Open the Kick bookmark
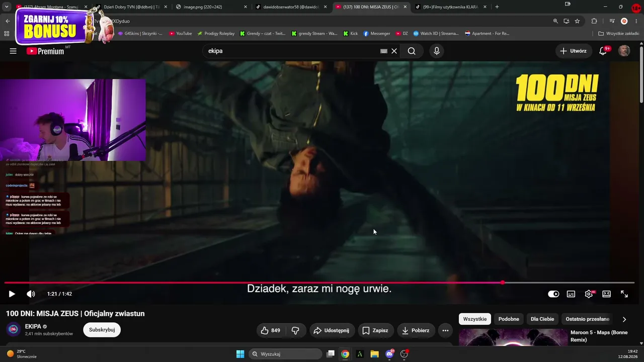 pyautogui.click(x=351, y=34)
